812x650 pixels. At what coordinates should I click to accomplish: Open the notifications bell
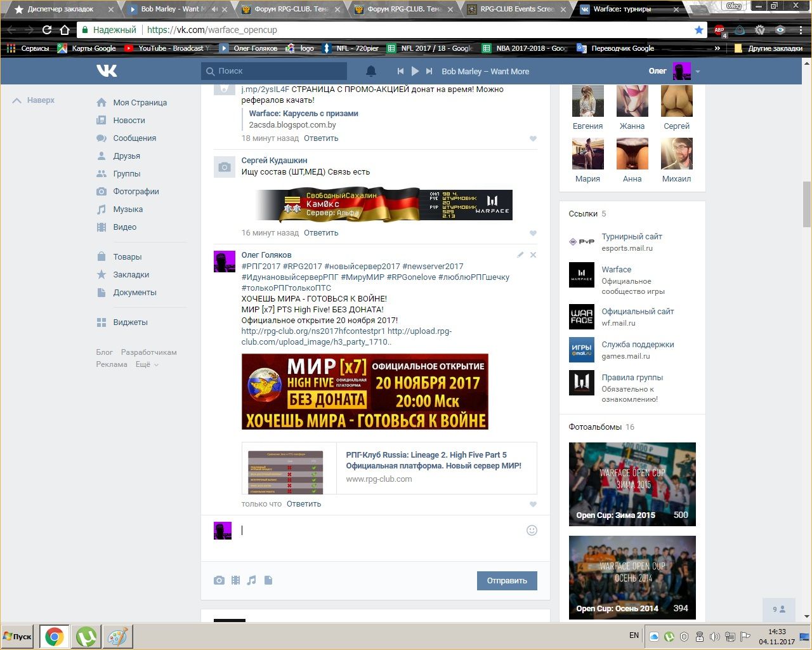pos(371,71)
